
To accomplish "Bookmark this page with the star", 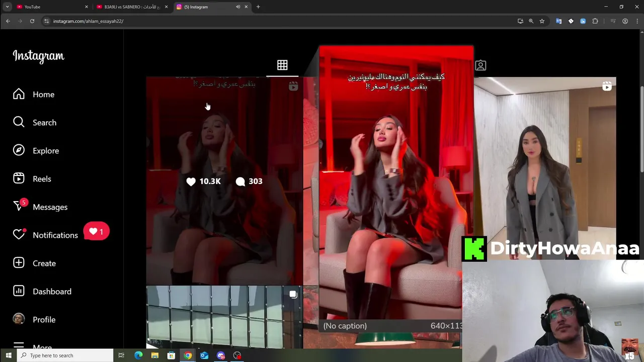I will 542,21.
